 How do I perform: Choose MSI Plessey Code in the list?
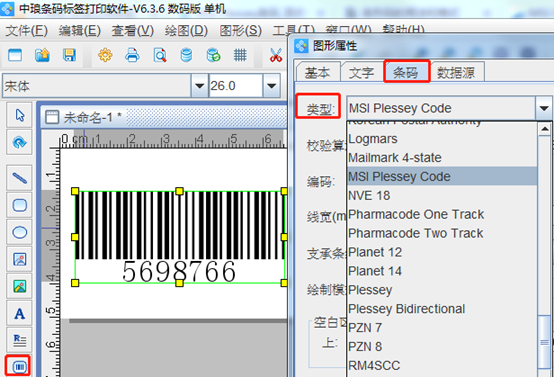[x=442, y=176]
